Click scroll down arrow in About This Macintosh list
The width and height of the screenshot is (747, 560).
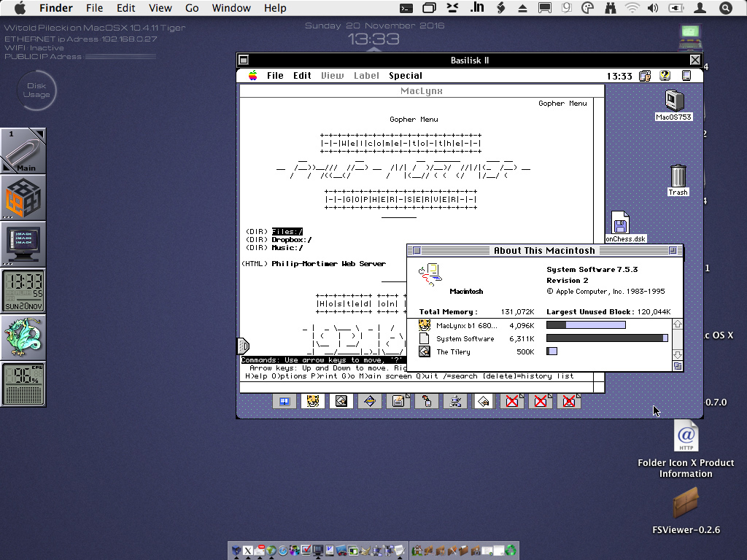tap(678, 355)
